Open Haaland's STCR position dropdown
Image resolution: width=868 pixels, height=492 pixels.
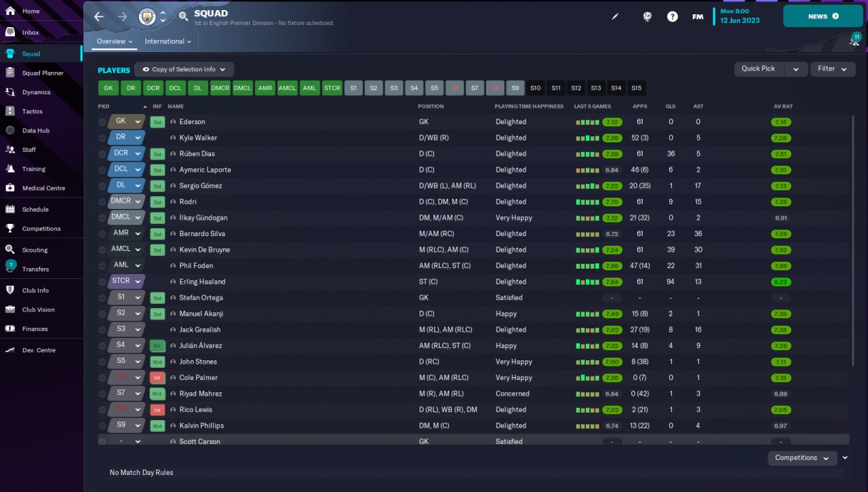click(x=126, y=282)
